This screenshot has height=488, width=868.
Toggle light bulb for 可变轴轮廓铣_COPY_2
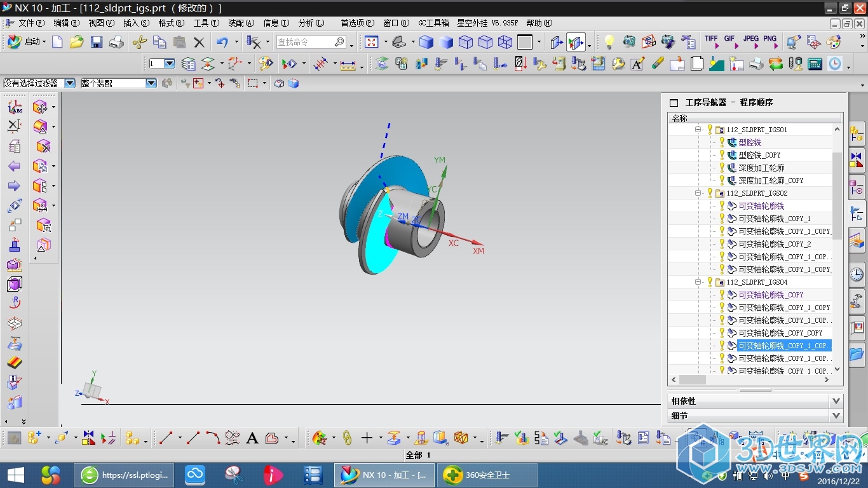pyautogui.click(x=722, y=244)
